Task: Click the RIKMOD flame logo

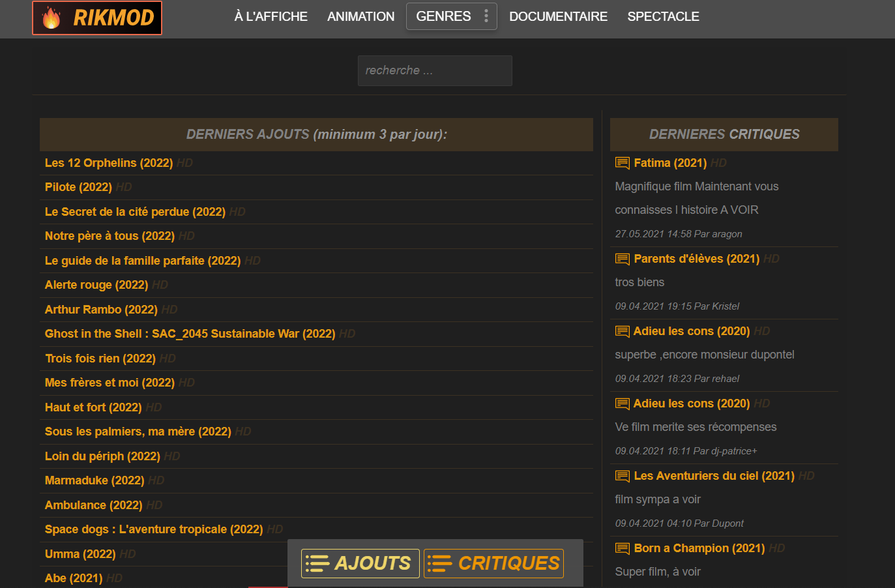Action: 97,18
